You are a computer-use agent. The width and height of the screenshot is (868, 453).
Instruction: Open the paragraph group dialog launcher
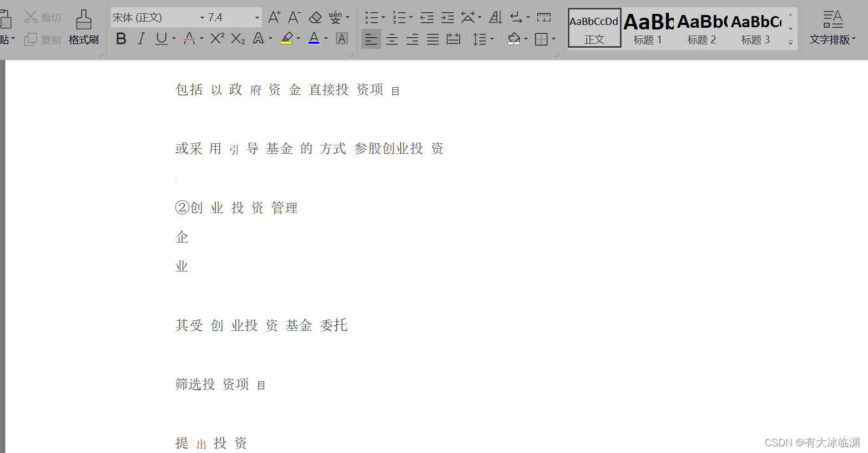tap(557, 54)
